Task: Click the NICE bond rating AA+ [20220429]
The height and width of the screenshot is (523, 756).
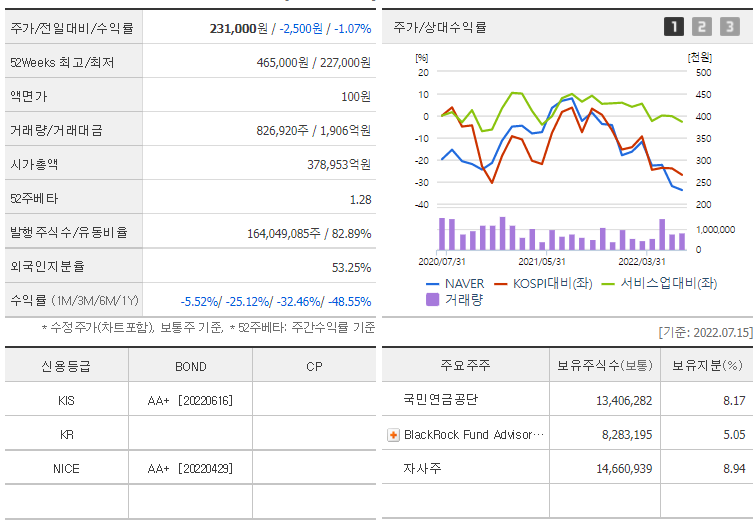Action: click(190, 469)
